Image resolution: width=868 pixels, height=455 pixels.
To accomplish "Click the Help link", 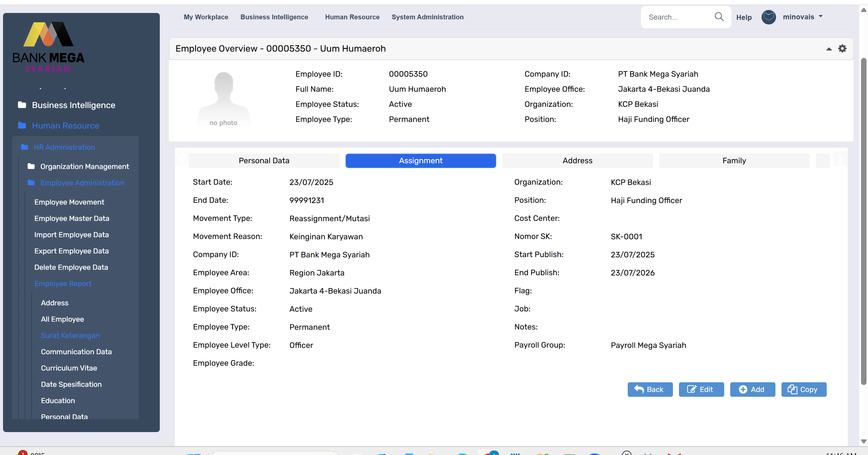I will 744,17.
